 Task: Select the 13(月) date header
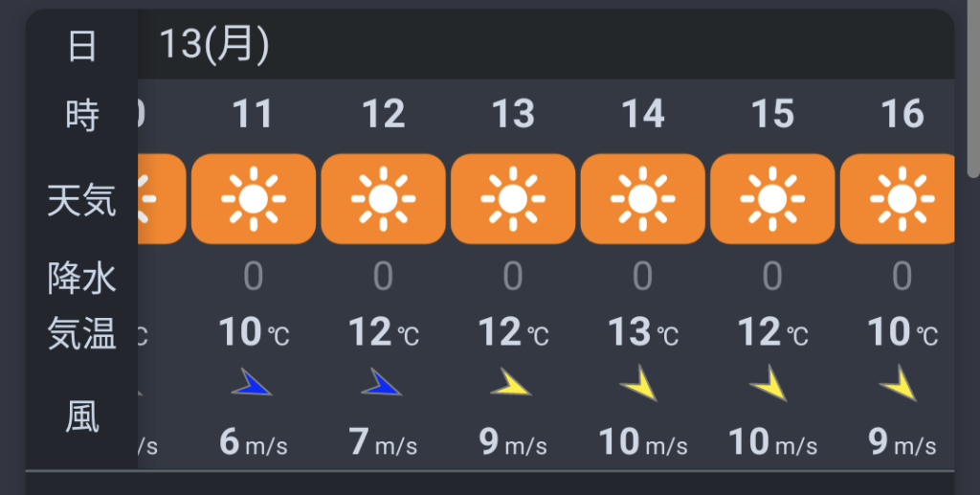pos(213,44)
